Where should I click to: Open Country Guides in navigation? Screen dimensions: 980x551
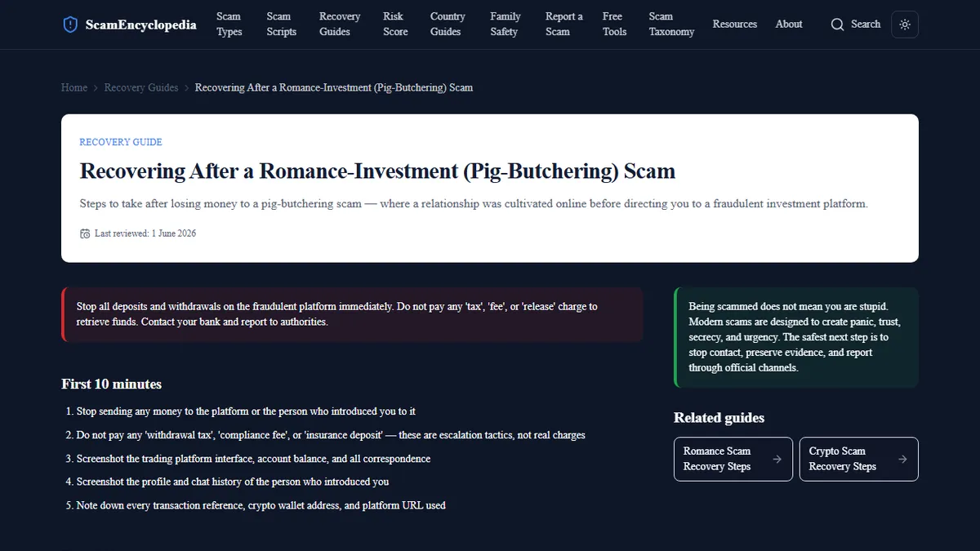point(448,24)
